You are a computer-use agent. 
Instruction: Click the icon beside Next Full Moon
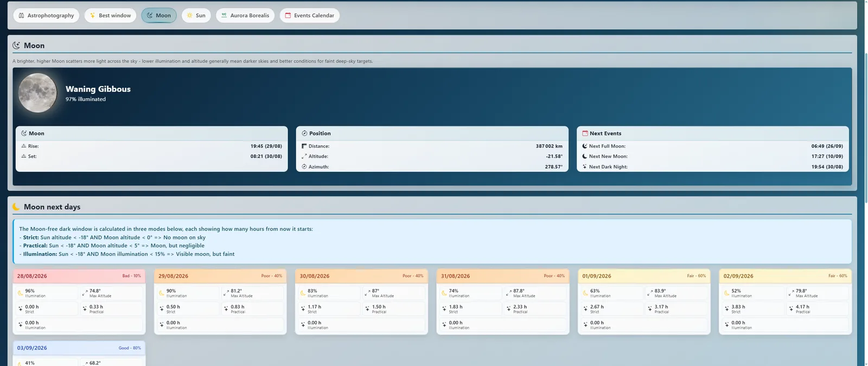coord(585,146)
